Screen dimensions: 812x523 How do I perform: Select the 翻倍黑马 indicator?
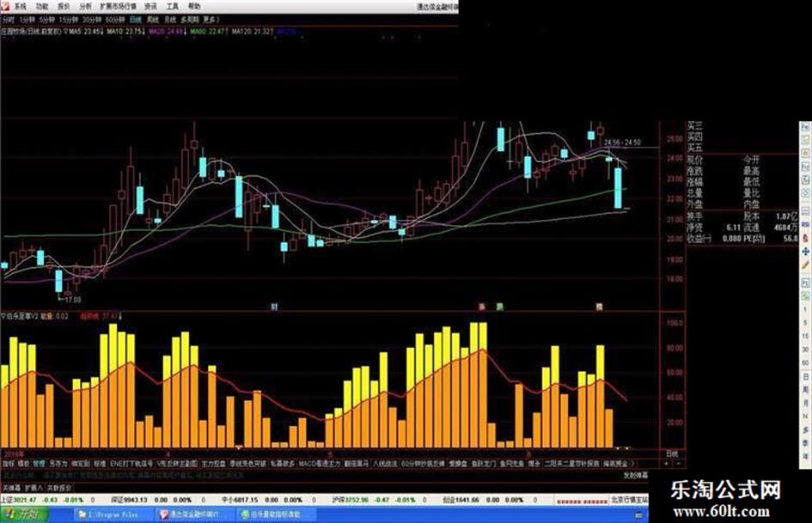point(357,464)
